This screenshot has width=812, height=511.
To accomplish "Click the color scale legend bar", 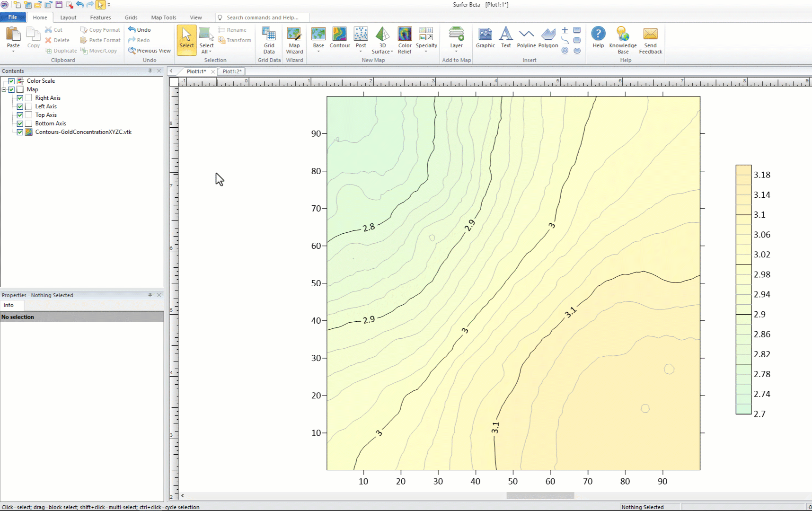I will pos(743,290).
